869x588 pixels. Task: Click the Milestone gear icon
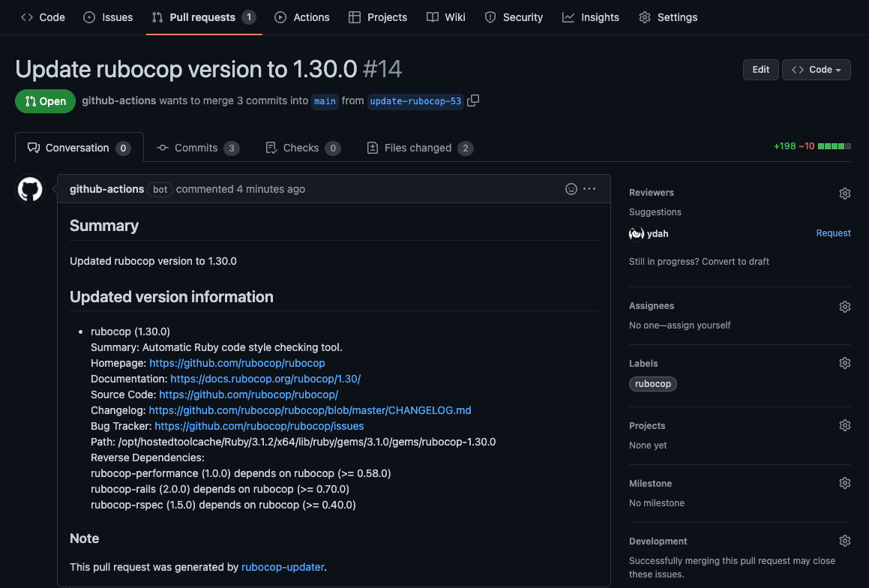[844, 484]
